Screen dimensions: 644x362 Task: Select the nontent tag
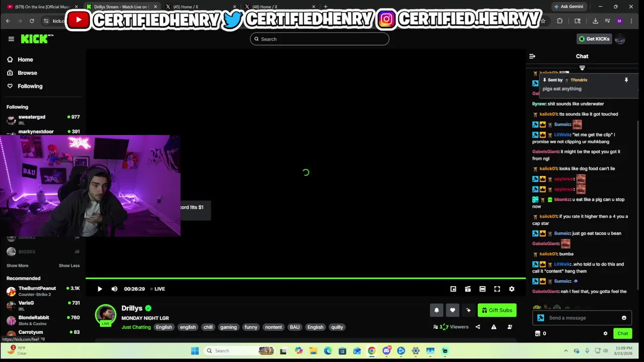pyautogui.click(x=273, y=327)
